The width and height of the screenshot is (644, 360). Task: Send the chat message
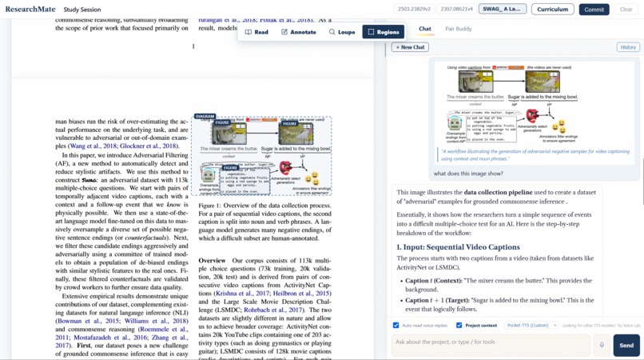626,345
